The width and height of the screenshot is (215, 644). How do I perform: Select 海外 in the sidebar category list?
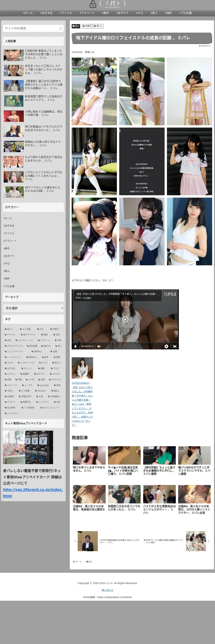tap(7, 279)
